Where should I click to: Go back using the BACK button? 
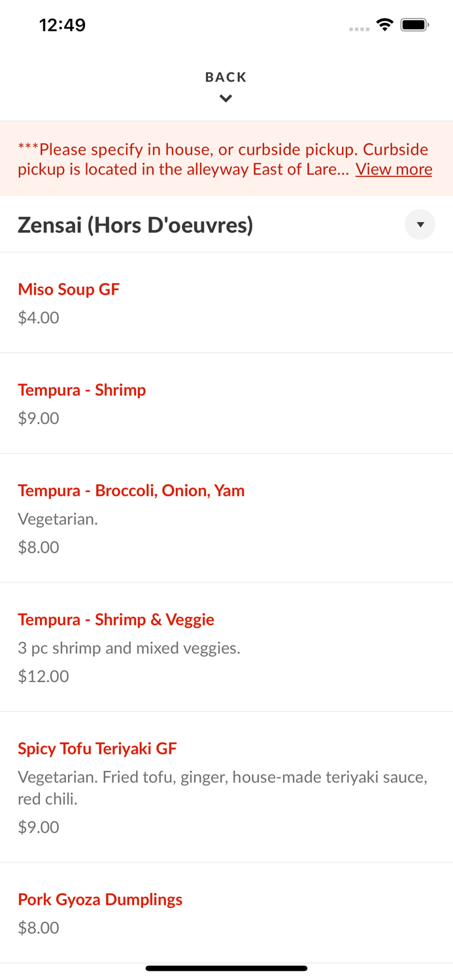226,76
